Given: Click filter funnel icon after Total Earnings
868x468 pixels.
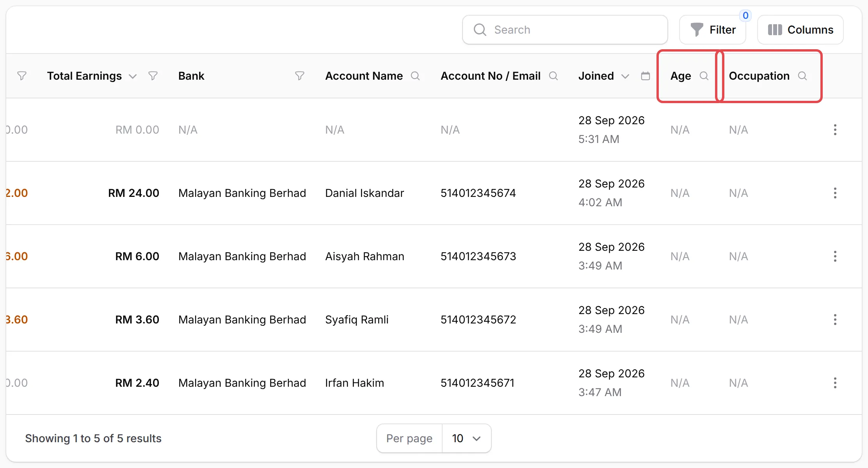Looking at the screenshot, I should click(153, 76).
